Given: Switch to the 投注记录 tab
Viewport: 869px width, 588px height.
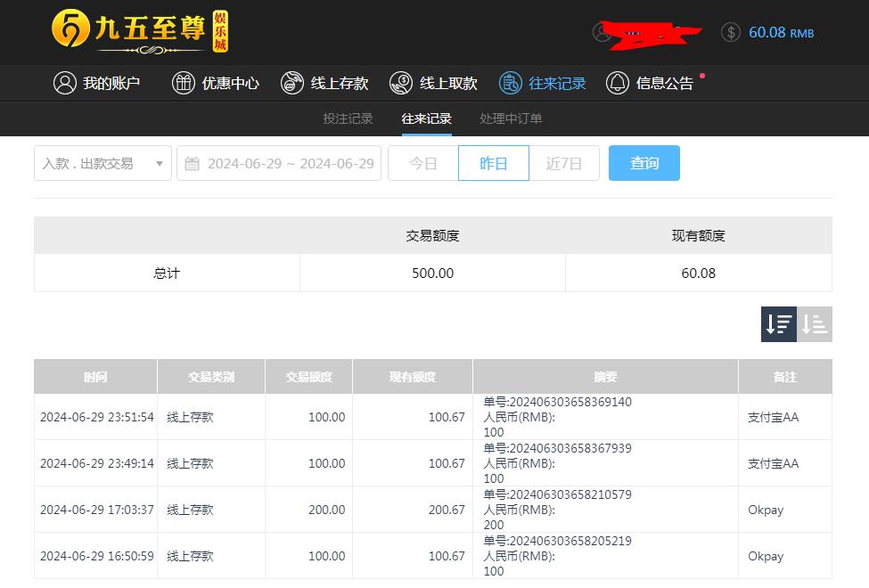Looking at the screenshot, I should coord(348,118).
